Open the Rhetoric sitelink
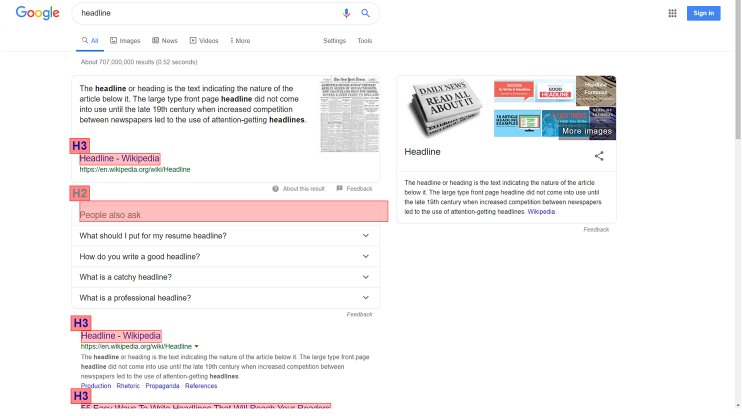742x416 pixels. coord(128,386)
